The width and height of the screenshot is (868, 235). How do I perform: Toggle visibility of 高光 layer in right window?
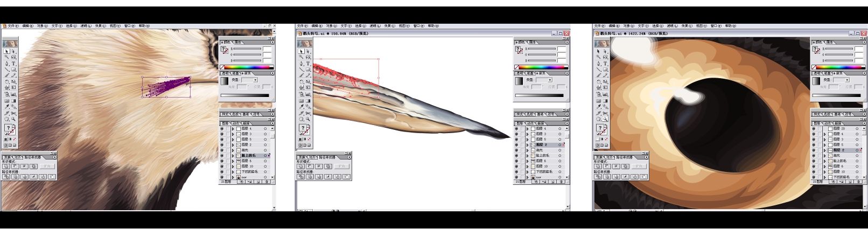click(814, 156)
